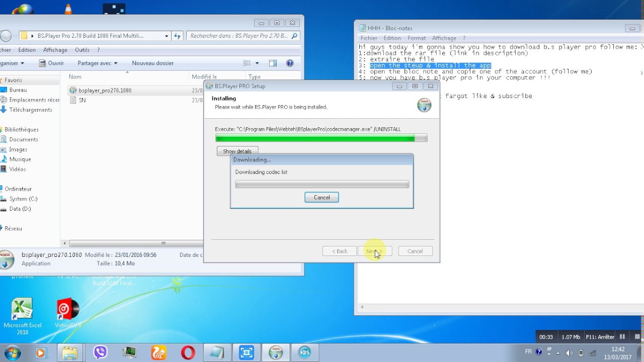Open the screen recorder taskbar icon
Screen dimensions: 644x362
[x=247, y=353]
